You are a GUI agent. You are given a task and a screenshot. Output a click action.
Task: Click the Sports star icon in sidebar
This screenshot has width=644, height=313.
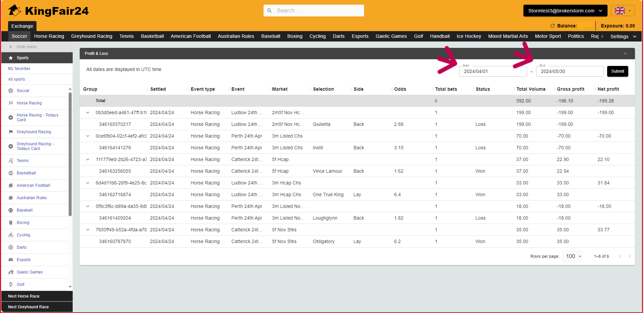(11, 58)
